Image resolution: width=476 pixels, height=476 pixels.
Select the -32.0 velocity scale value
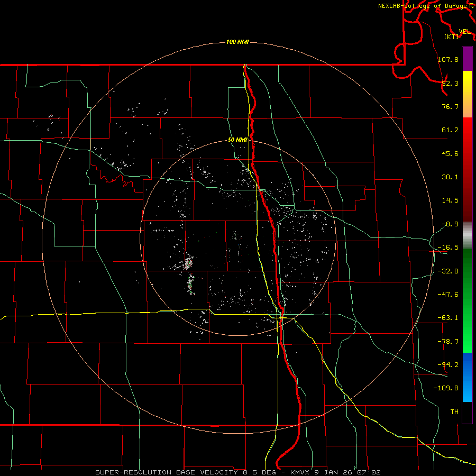point(448,271)
